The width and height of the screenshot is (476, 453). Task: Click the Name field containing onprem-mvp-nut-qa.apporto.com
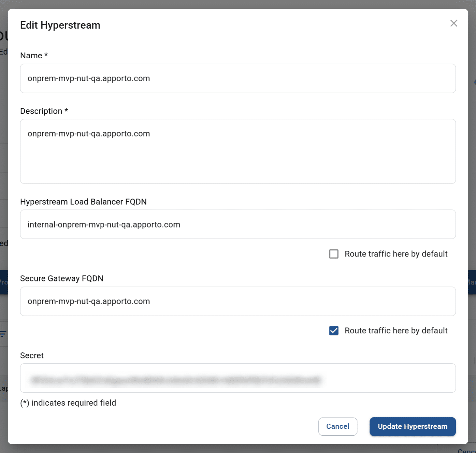tap(238, 78)
